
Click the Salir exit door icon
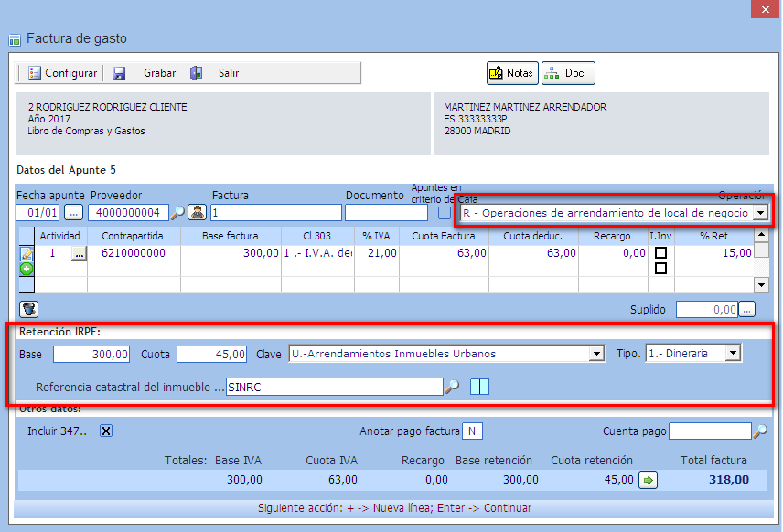point(197,73)
